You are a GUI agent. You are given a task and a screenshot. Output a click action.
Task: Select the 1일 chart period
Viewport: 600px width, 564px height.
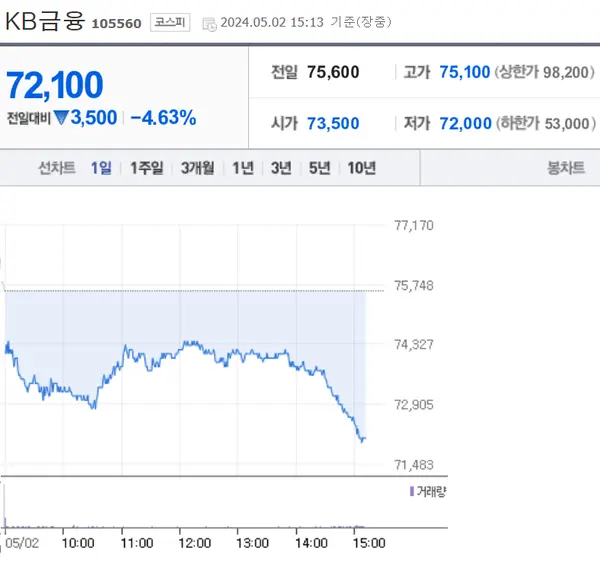tap(101, 168)
